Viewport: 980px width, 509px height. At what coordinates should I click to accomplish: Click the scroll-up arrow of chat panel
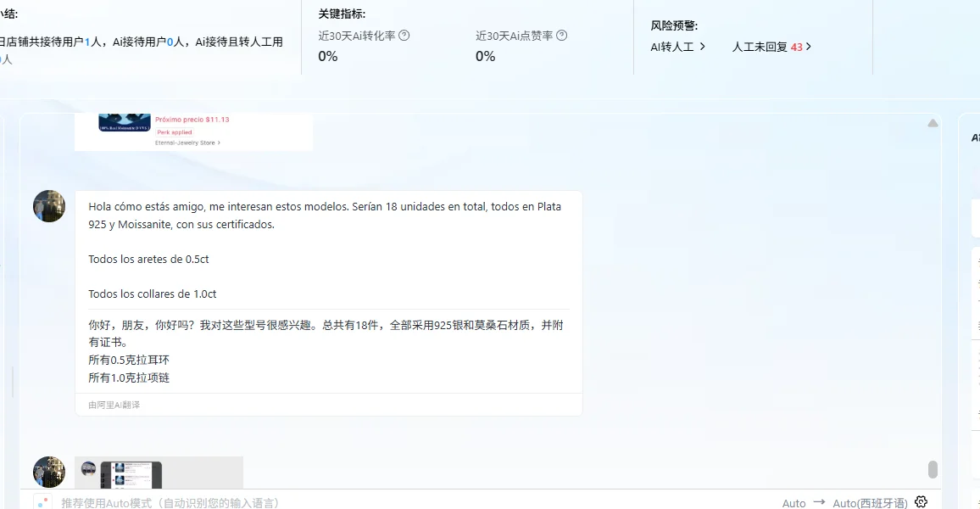(933, 123)
